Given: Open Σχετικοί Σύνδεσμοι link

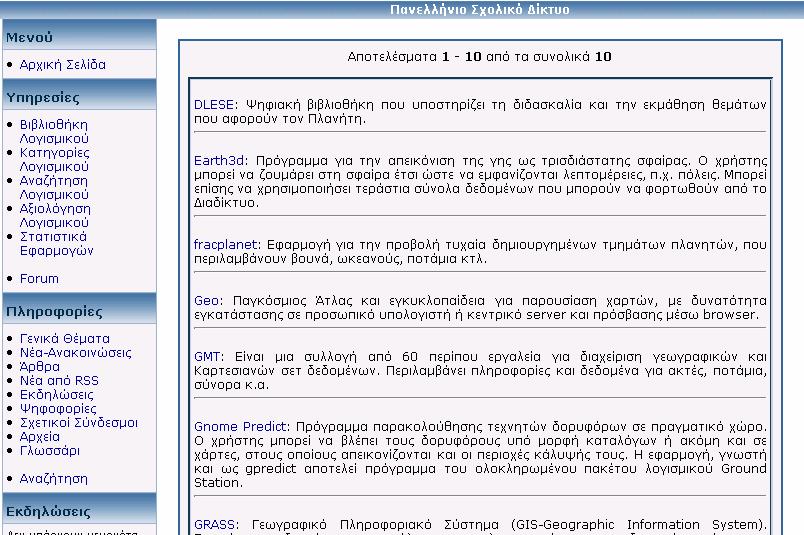Looking at the screenshot, I should pos(78,423).
